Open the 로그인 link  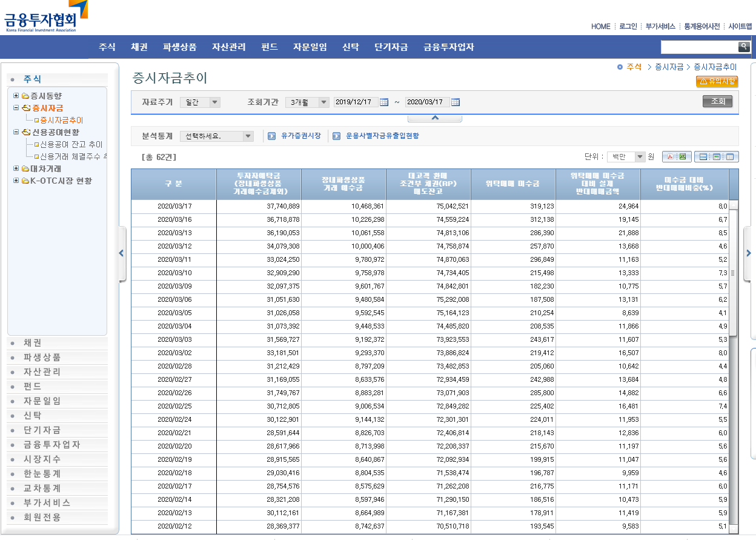[x=628, y=26]
